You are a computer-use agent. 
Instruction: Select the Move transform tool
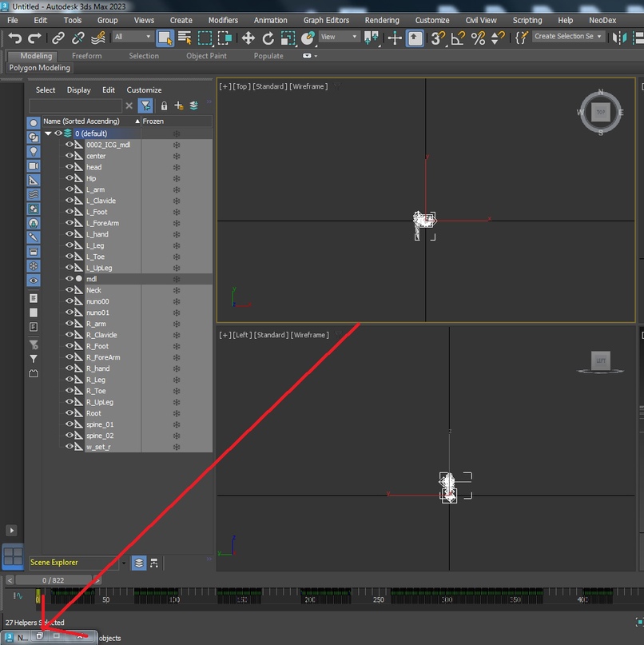coord(248,38)
